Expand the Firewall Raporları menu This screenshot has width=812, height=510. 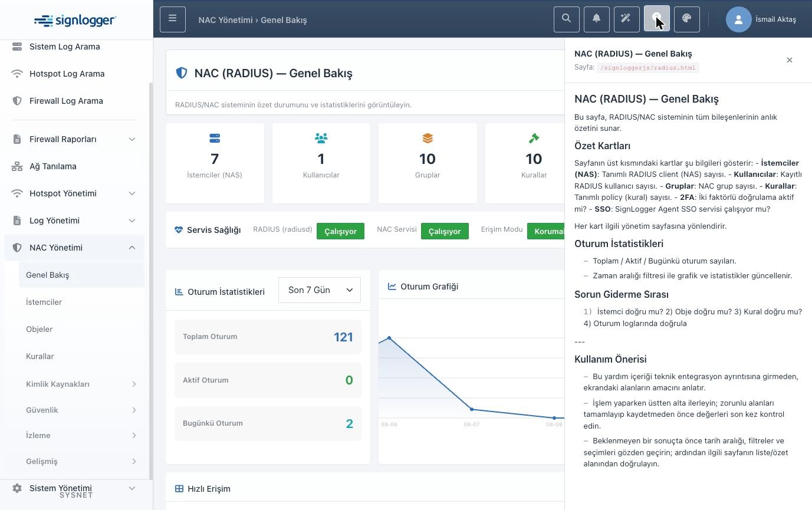pyautogui.click(x=74, y=139)
